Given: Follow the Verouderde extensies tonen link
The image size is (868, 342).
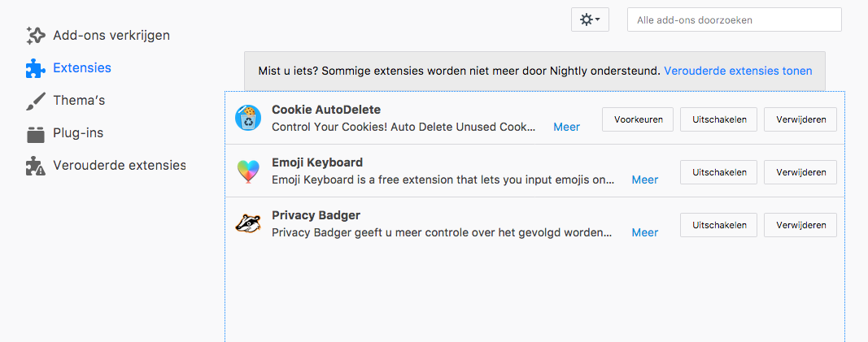Looking at the screenshot, I should pos(737,71).
